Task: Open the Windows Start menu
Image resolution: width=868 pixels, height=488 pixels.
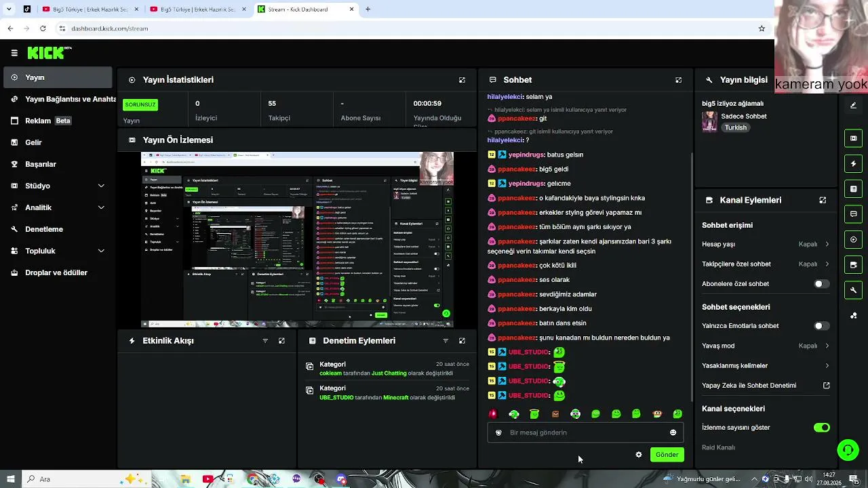Action: click(10, 479)
